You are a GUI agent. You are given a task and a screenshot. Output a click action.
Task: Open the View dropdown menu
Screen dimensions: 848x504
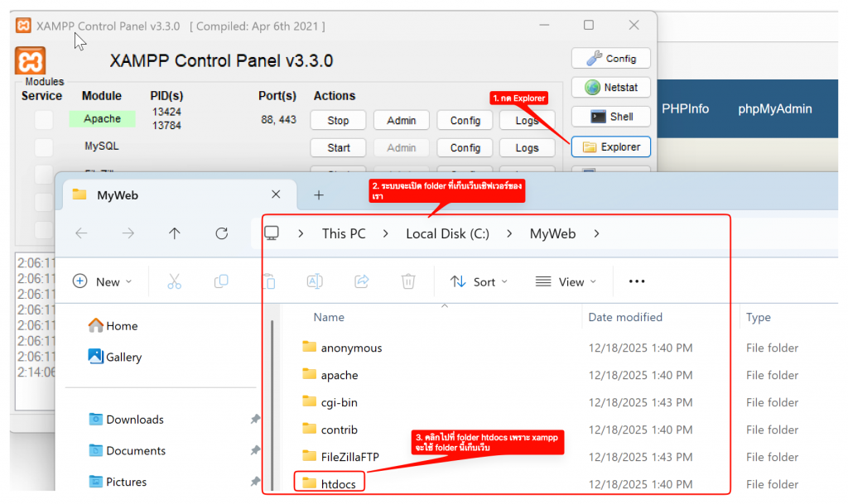(x=566, y=281)
